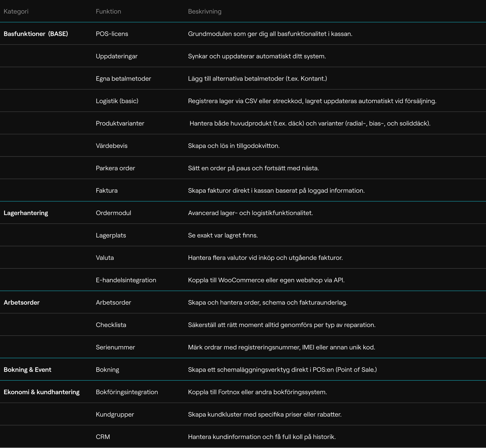Click the E-handelsintegration entry
This screenshot has width=486, height=448.
coord(126,280)
